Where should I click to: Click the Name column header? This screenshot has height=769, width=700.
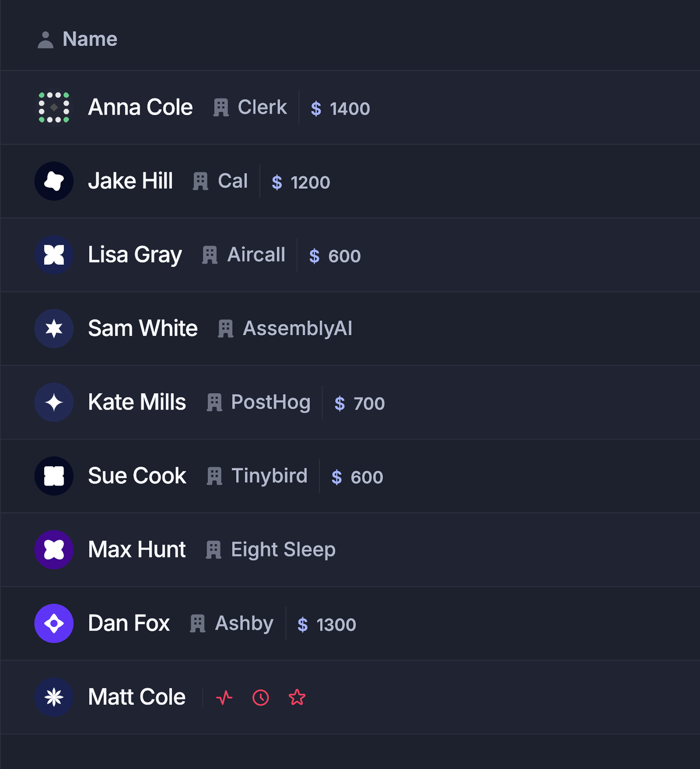click(x=90, y=39)
